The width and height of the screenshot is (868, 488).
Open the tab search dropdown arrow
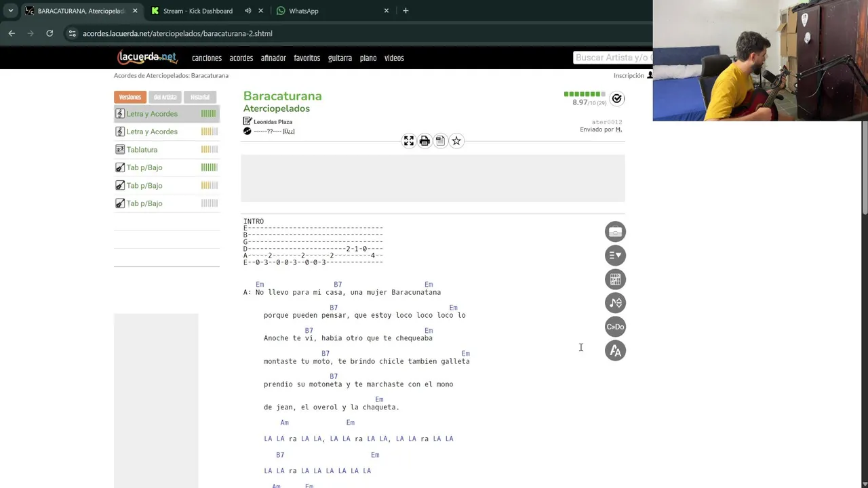click(x=11, y=11)
